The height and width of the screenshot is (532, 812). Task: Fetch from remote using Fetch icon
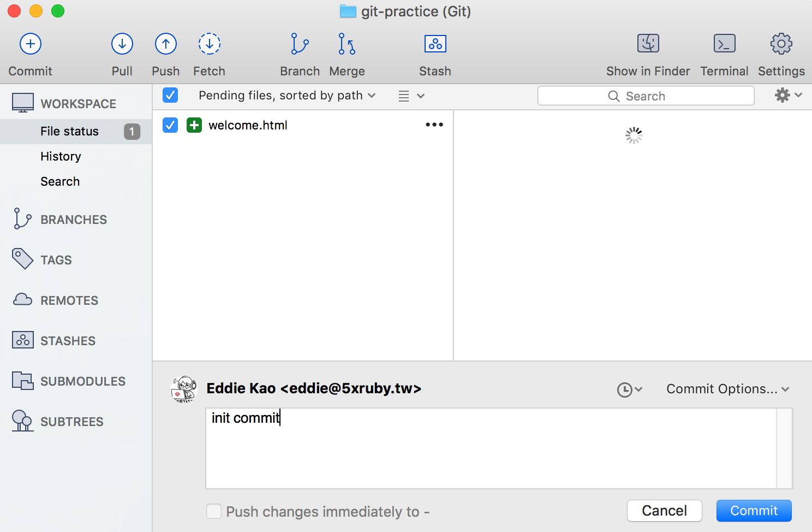click(x=209, y=44)
